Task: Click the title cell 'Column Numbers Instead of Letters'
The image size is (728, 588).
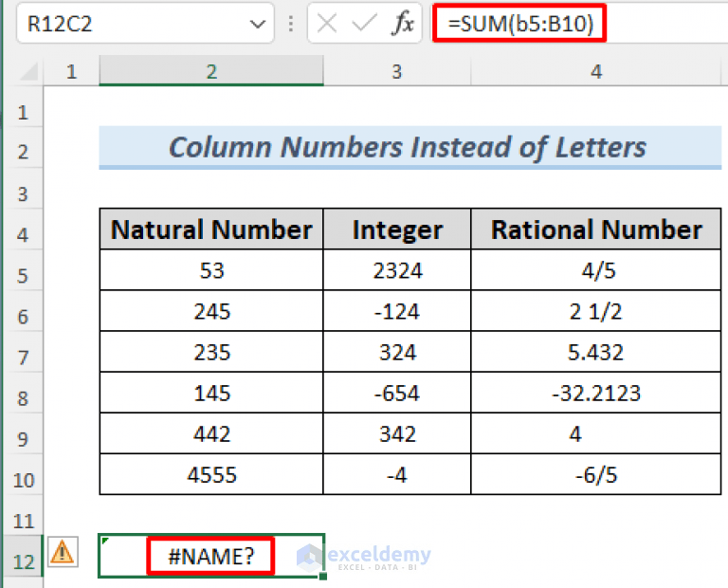Action: click(409, 147)
